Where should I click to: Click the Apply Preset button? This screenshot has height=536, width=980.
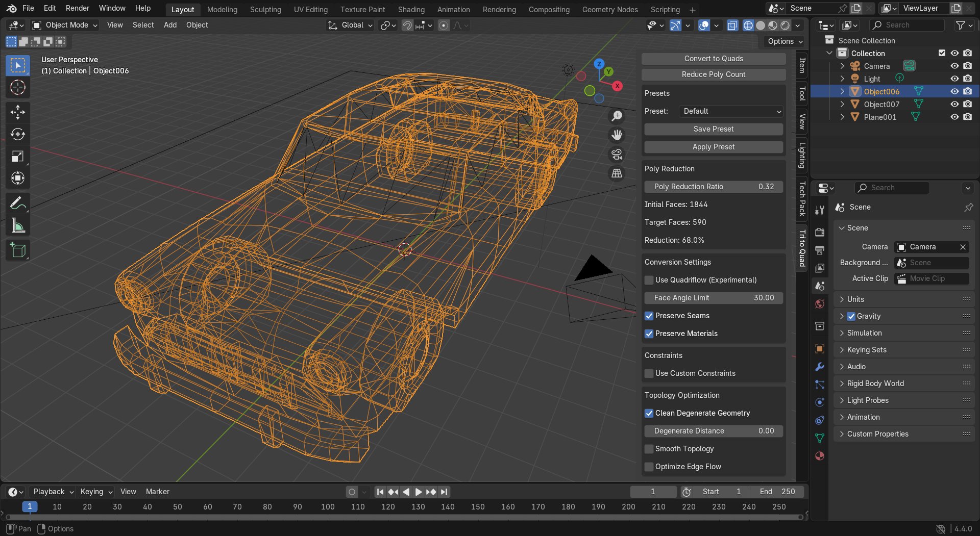tap(713, 147)
